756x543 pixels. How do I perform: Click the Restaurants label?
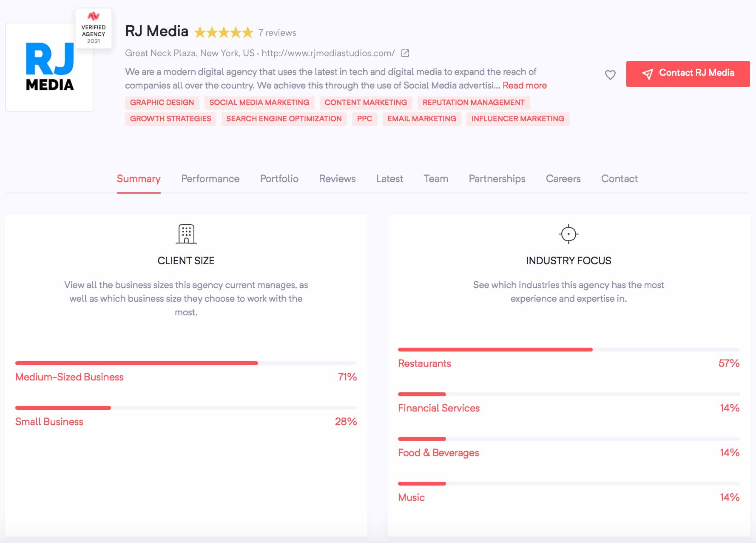point(424,363)
